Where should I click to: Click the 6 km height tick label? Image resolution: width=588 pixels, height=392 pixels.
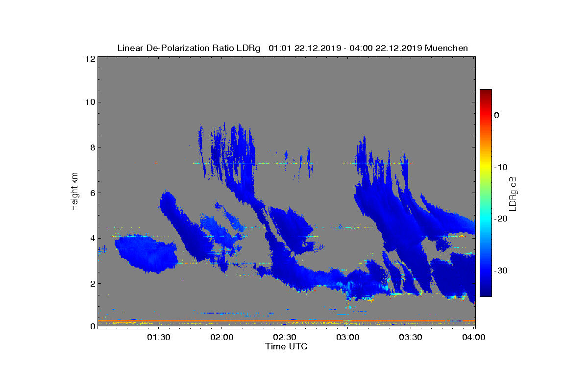click(x=92, y=193)
